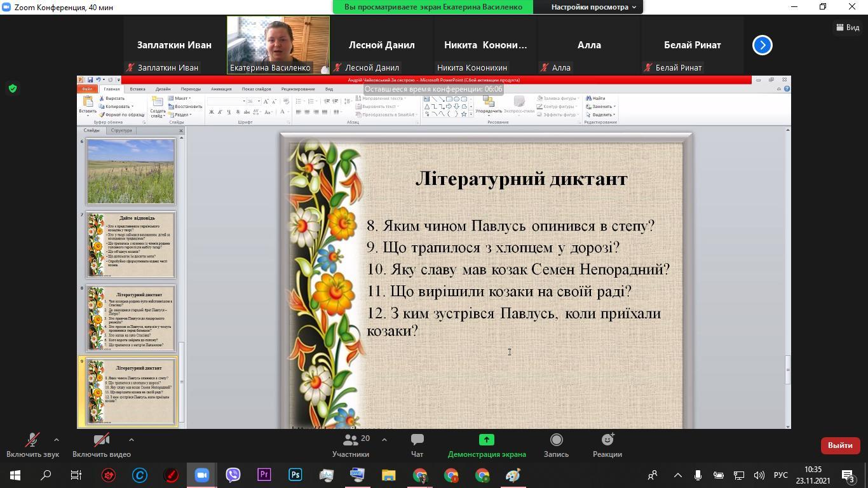Open the Zoom Chat panel
Image resolution: width=868 pixels, height=488 pixels.
pos(417,445)
